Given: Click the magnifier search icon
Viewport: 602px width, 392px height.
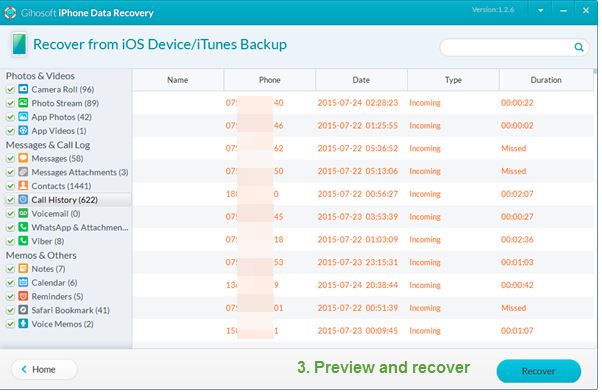Looking at the screenshot, I should tap(579, 47).
